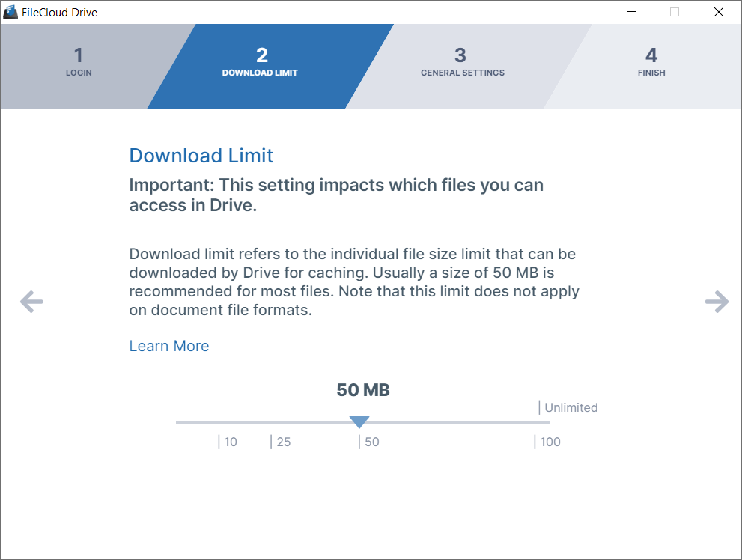Click the FileCloud Drive window title text
The height and width of the screenshot is (560, 742).
[x=59, y=12]
